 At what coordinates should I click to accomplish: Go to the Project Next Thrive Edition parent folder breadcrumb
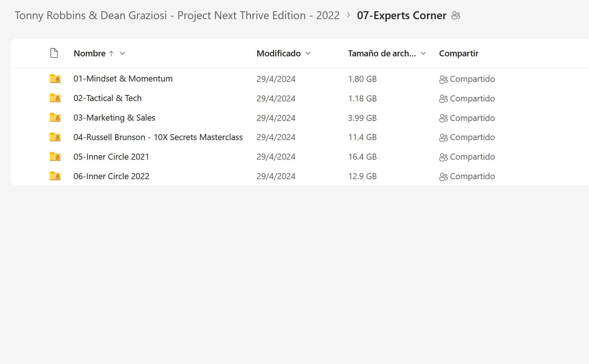pyautogui.click(x=177, y=15)
